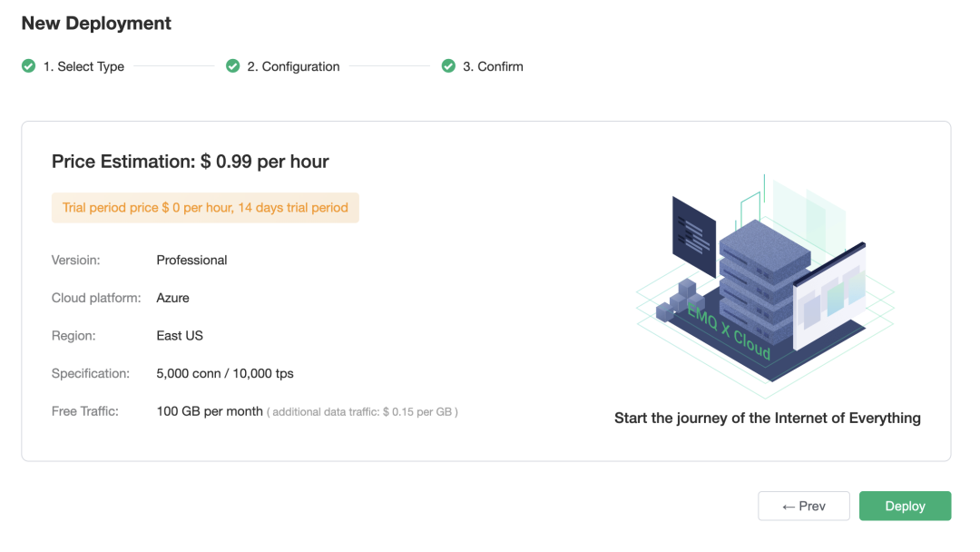Click the East US region value
Image resolution: width=980 pixels, height=552 pixels.
click(180, 336)
